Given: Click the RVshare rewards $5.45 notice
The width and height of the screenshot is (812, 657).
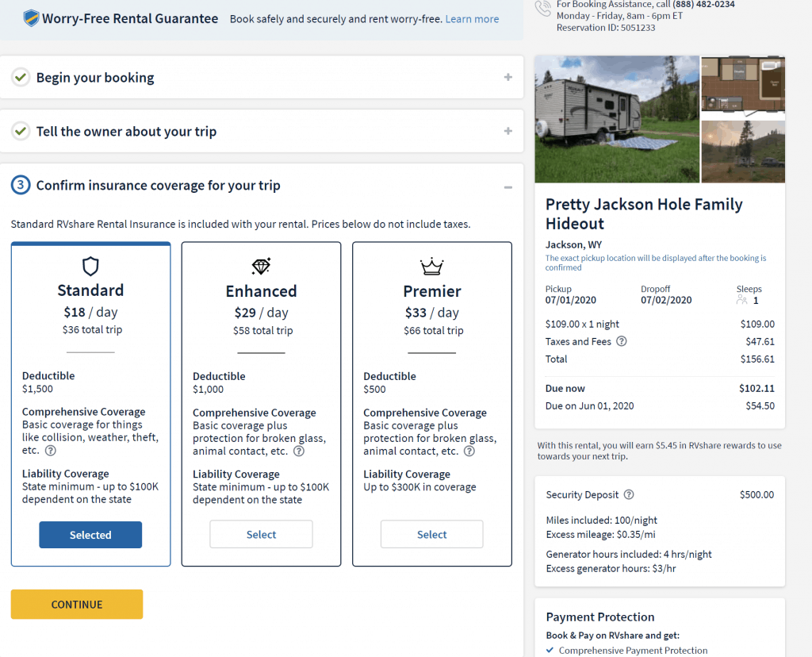Looking at the screenshot, I should (x=659, y=451).
